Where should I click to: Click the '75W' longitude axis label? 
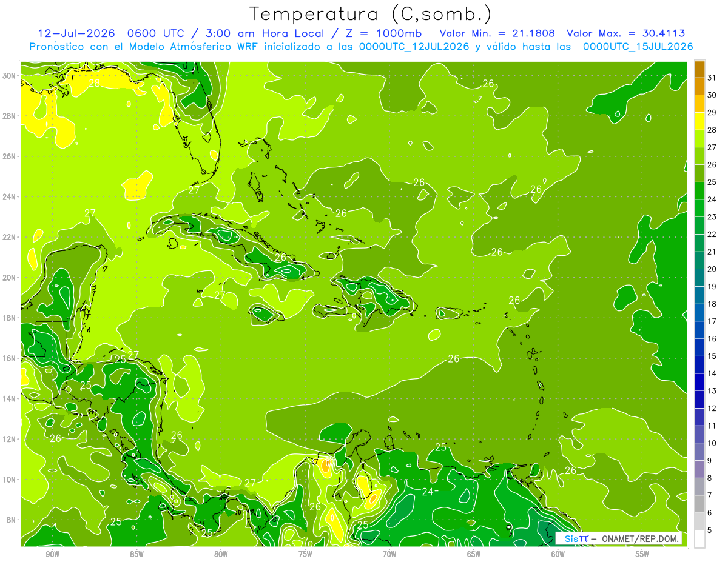pos(305,555)
